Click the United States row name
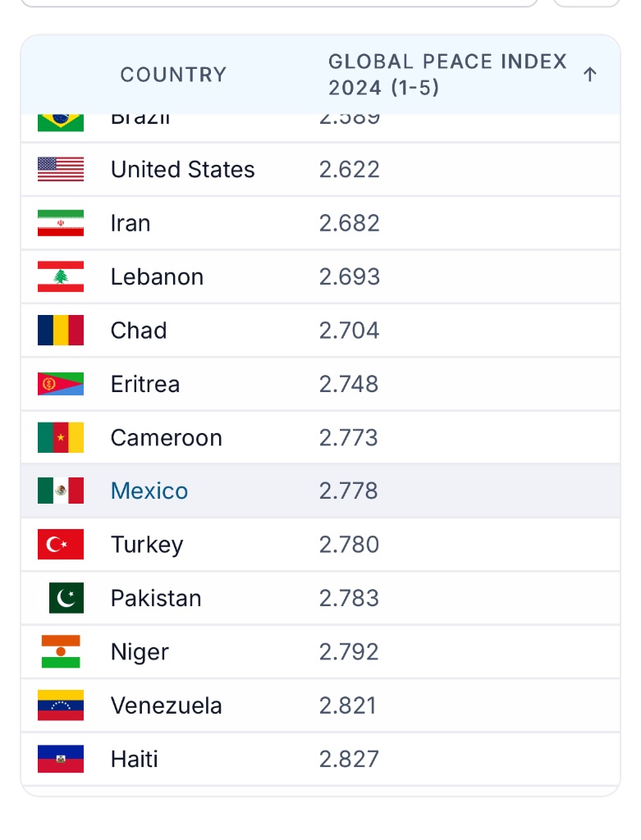 (182, 170)
